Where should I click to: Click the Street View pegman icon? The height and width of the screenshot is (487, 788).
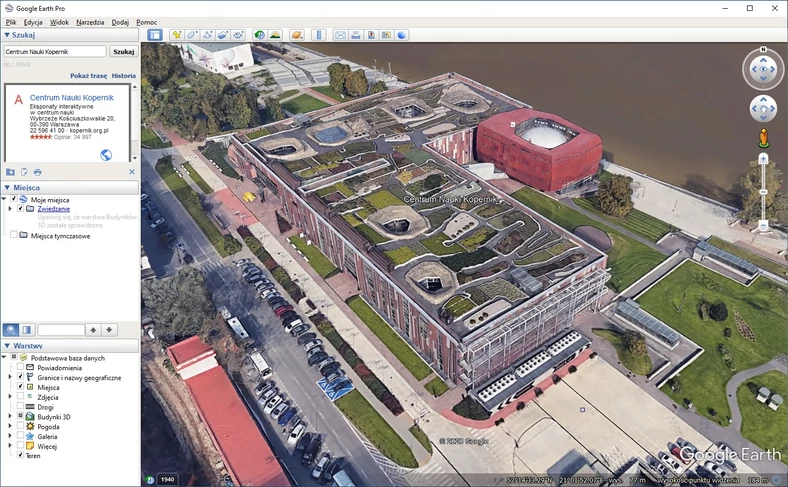pyautogui.click(x=763, y=137)
